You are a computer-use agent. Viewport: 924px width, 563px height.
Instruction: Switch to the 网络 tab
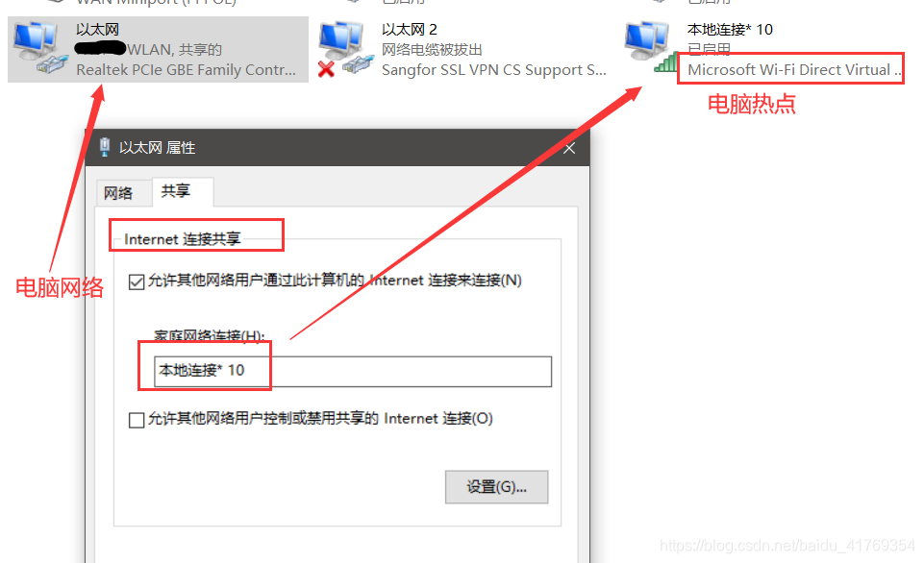pyautogui.click(x=118, y=193)
